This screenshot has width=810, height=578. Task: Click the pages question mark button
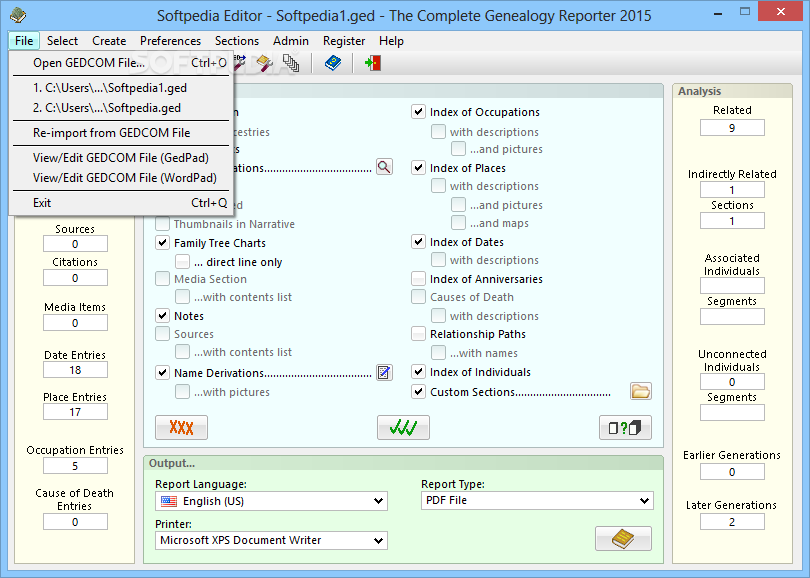(x=625, y=428)
